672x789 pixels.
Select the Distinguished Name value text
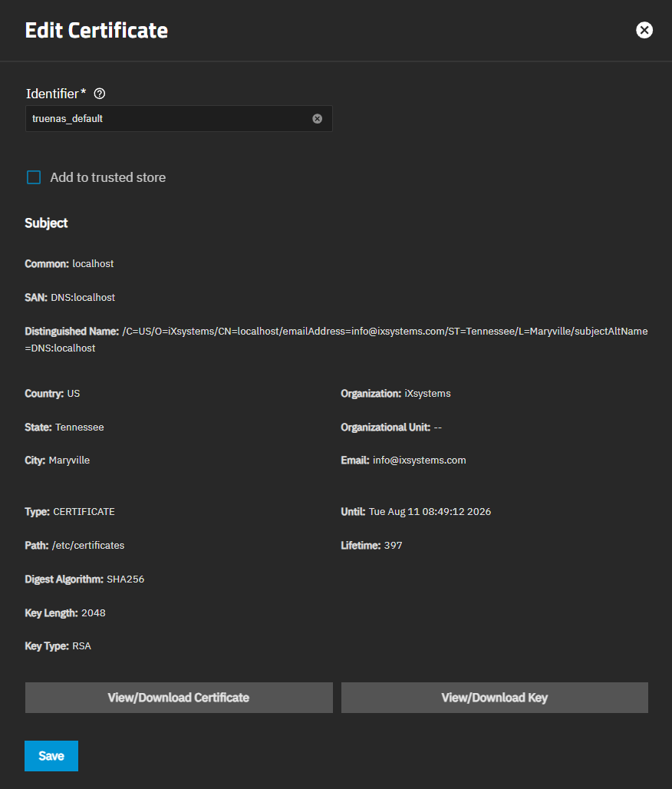coord(384,332)
